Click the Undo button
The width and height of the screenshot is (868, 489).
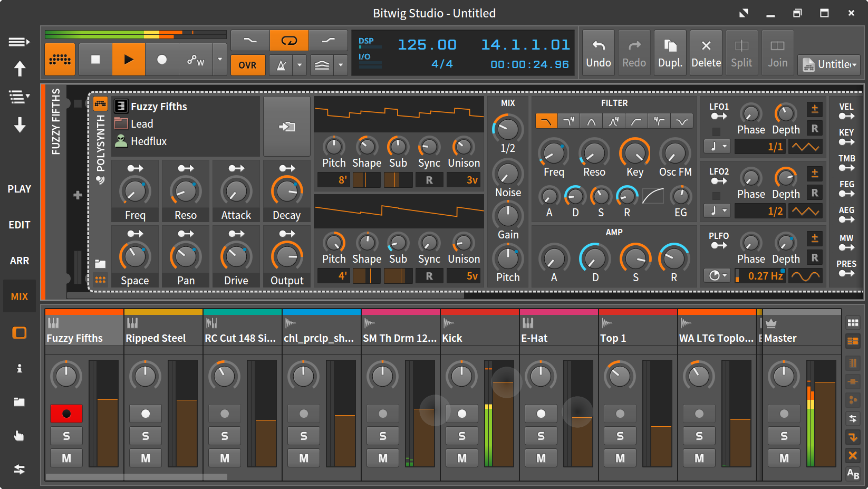599,53
